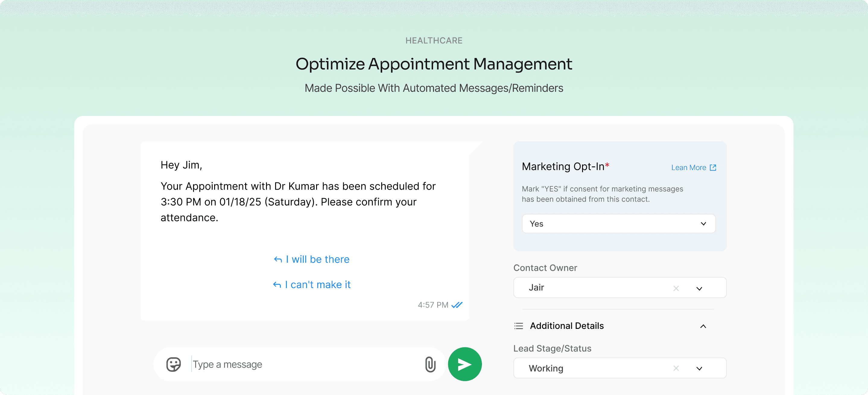Open the emoji picker in the message bar
The height and width of the screenshot is (395, 868).
tap(173, 364)
